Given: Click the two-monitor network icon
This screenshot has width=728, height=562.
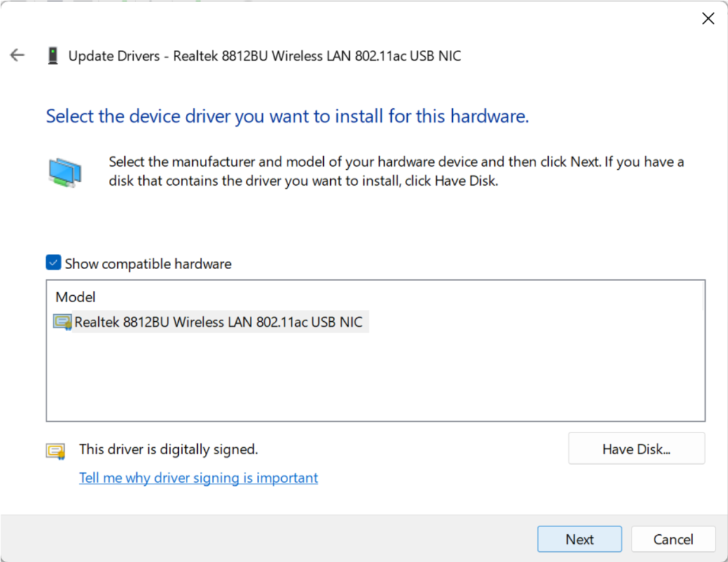Looking at the screenshot, I should coord(65,172).
